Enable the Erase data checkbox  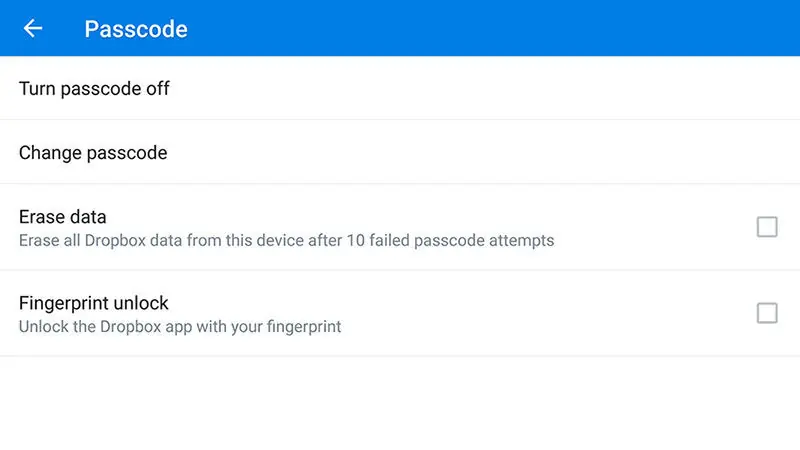point(767,227)
